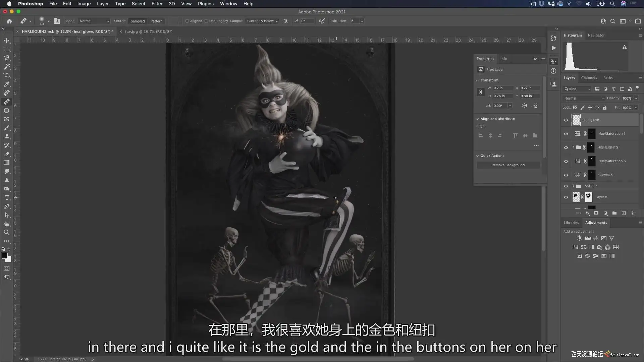Hide the heal glove layer
This screenshot has width=644, height=362.
pos(566,120)
